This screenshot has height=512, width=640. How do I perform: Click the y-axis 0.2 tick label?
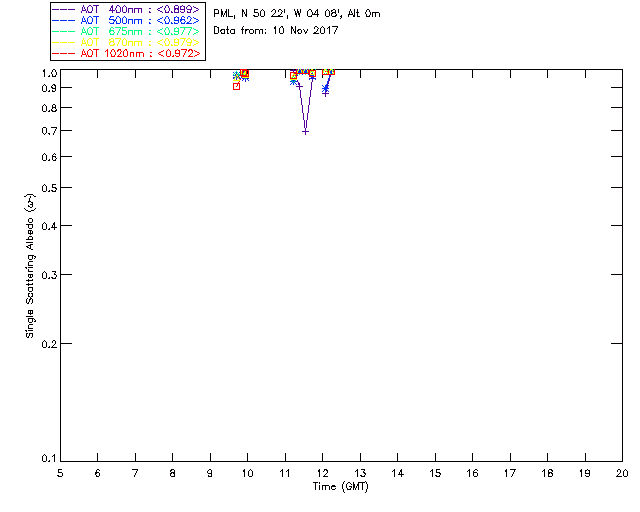tap(49, 344)
